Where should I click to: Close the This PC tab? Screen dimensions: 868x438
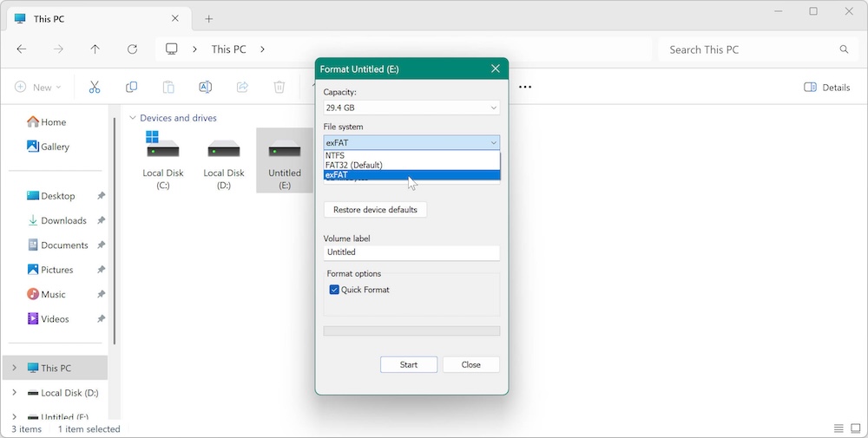[175, 18]
